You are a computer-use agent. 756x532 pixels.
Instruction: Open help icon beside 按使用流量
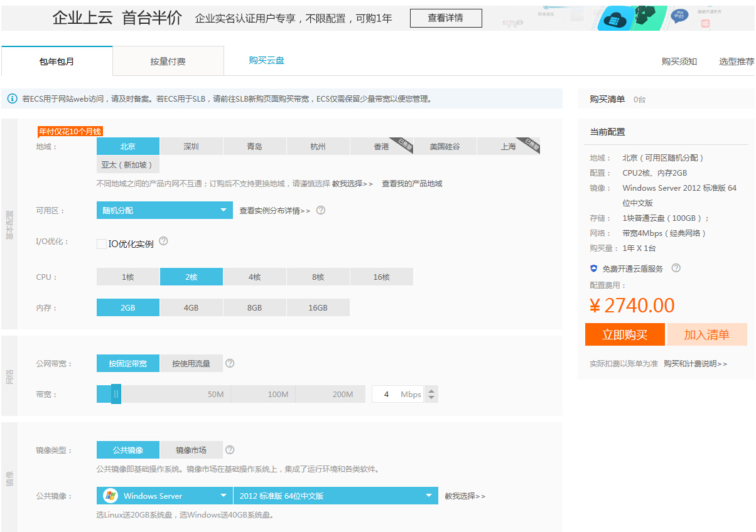point(230,363)
